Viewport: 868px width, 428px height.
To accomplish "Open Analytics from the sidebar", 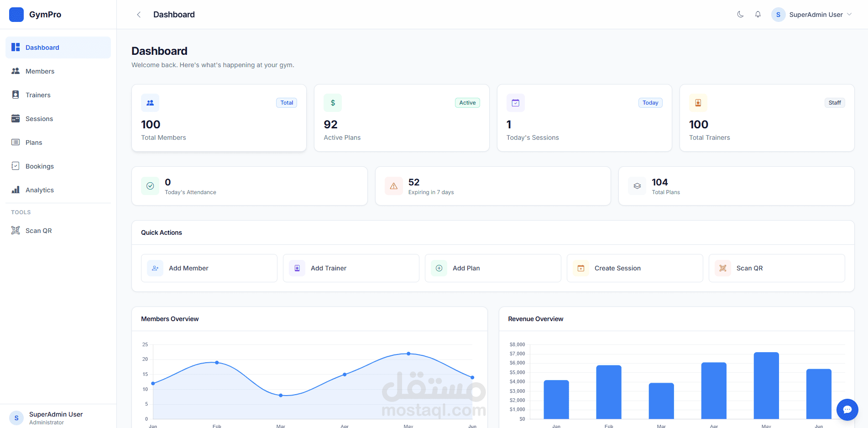I will [x=58, y=190].
